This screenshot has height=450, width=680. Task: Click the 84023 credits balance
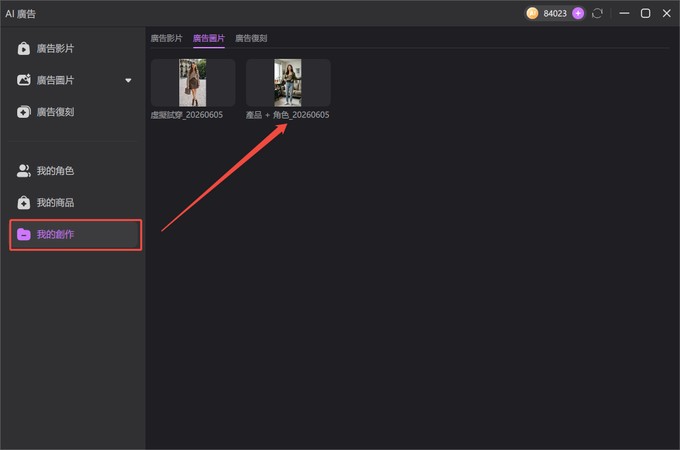[x=555, y=14]
